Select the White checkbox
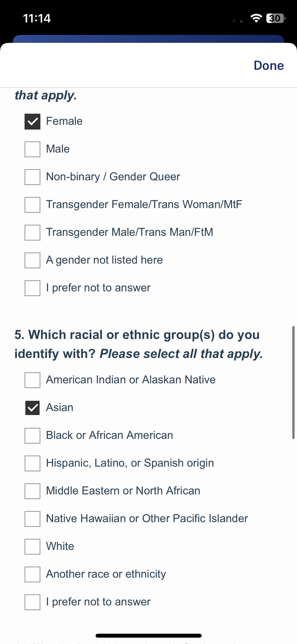Viewport: 297px width, 644px height. point(32,547)
